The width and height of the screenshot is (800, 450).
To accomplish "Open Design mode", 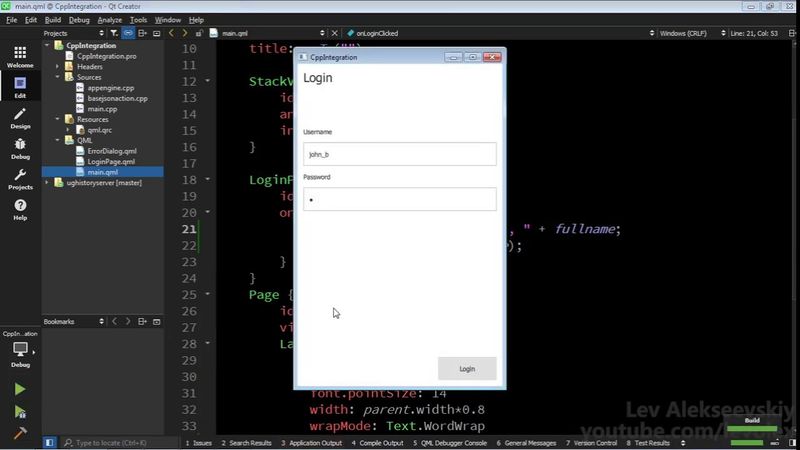I will point(20,118).
